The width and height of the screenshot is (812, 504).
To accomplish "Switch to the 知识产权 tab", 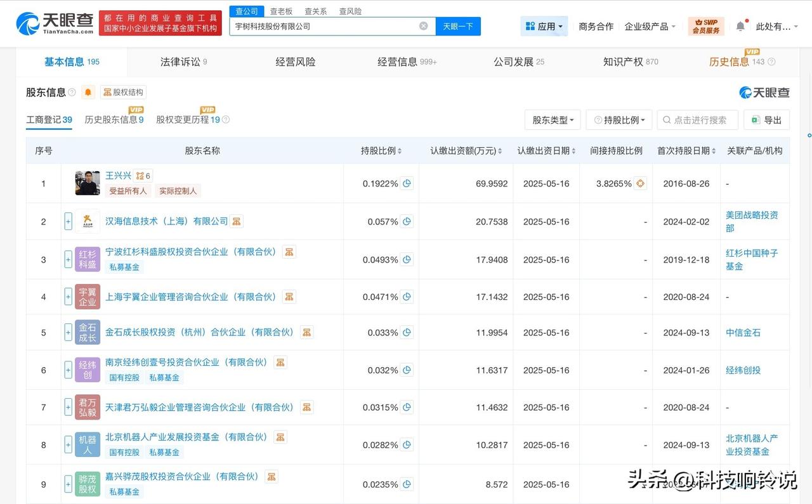I will click(x=630, y=61).
